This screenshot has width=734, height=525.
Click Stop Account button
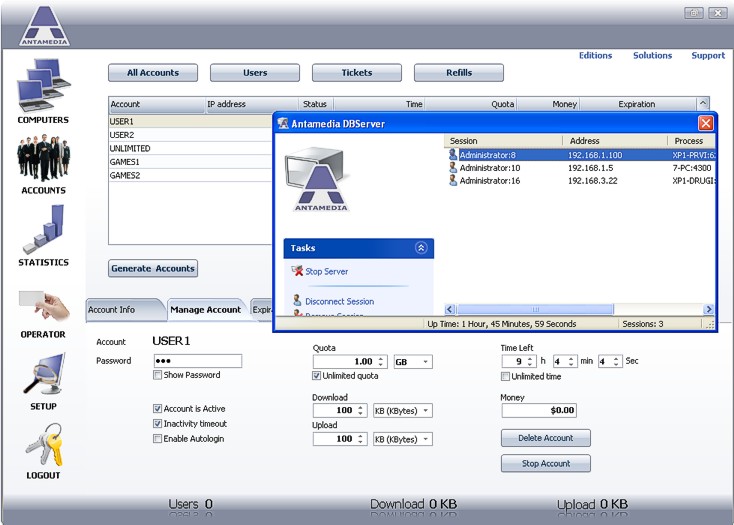pyautogui.click(x=546, y=464)
